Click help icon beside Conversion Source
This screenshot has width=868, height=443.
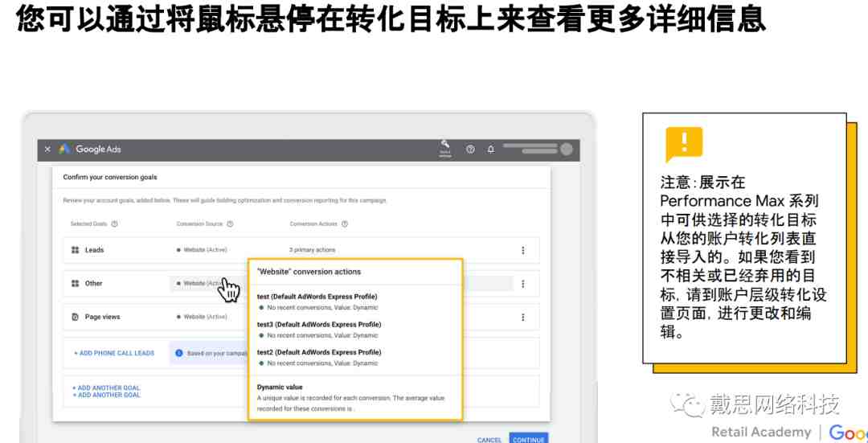(x=230, y=224)
